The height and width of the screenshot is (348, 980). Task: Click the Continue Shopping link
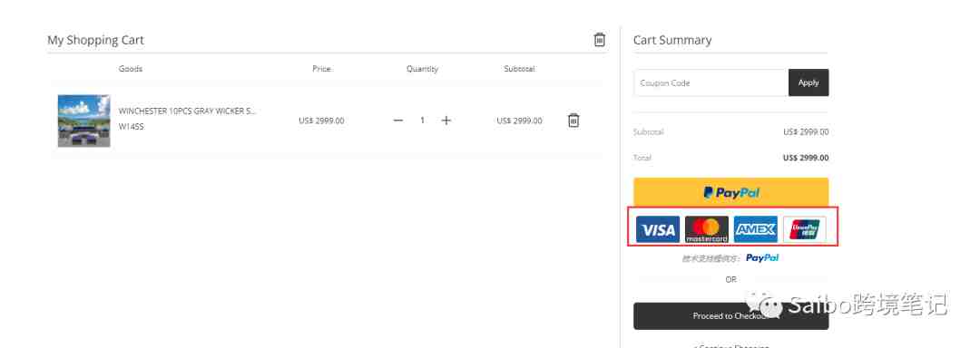pyautogui.click(x=730, y=345)
